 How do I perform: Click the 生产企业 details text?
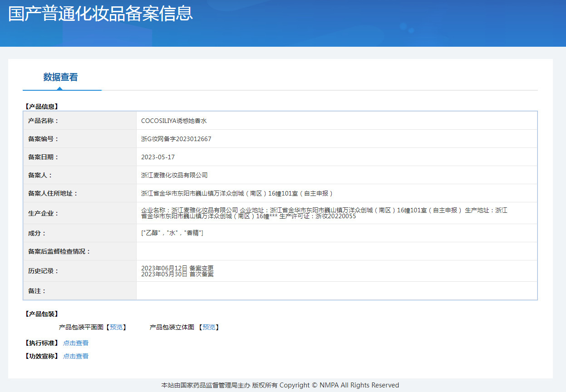click(x=324, y=213)
